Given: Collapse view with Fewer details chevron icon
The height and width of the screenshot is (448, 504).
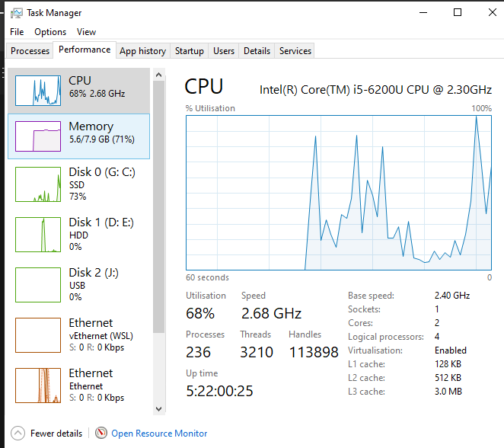Looking at the screenshot, I should [18, 433].
